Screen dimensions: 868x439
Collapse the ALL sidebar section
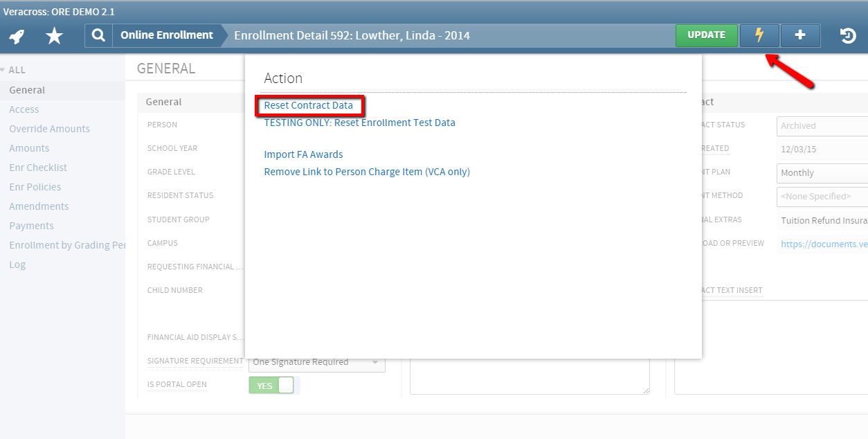(x=13, y=70)
